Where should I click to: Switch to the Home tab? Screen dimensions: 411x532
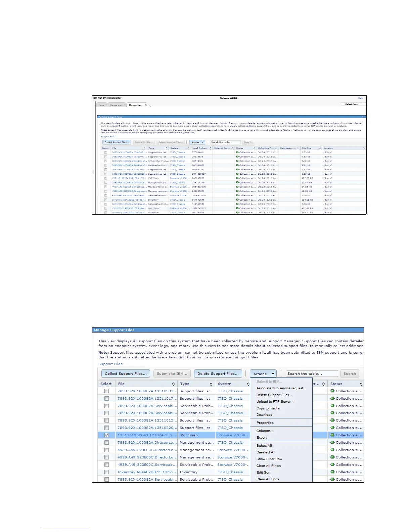pos(101,105)
